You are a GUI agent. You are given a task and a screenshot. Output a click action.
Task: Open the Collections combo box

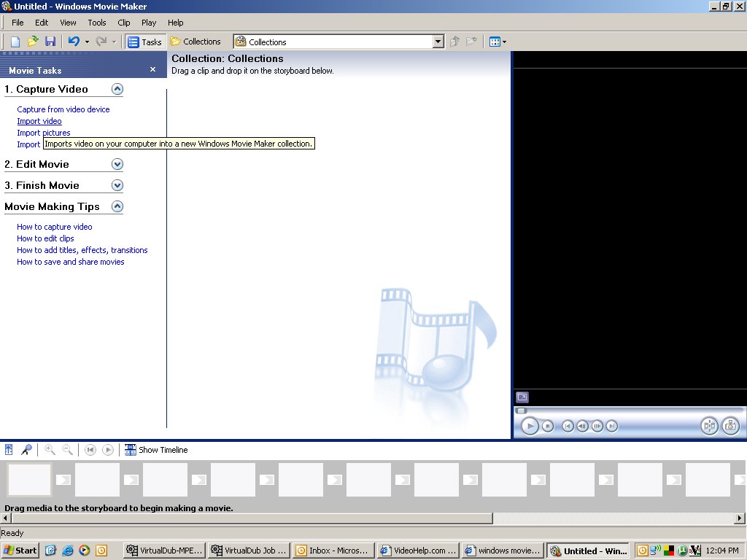click(x=339, y=42)
